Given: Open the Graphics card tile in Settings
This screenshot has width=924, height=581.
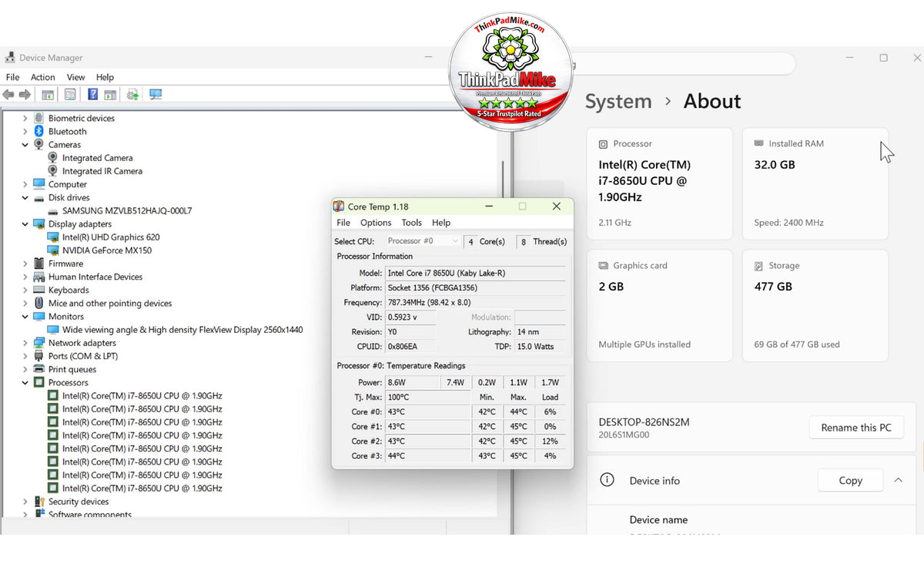Looking at the screenshot, I should coord(659,304).
